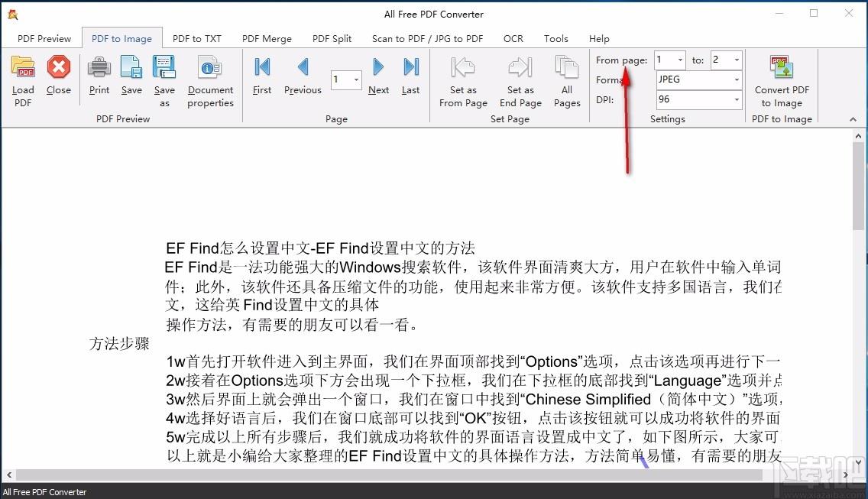Expand the From page dropdown
The width and height of the screenshot is (868, 499).
click(x=680, y=60)
